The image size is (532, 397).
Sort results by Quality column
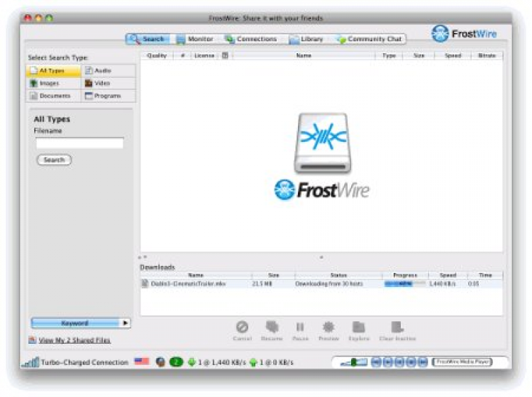click(x=157, y=55)
